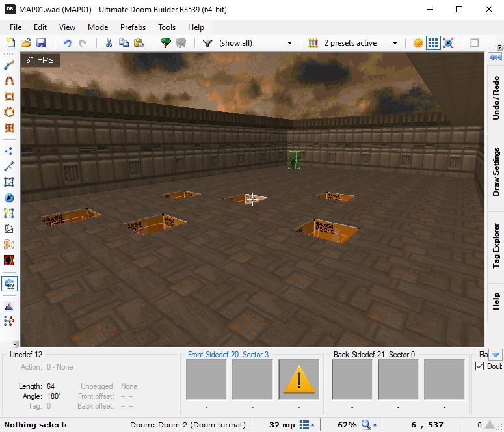Cut the selection with the scissors icon
504x432 pixels.
[109, 43]
